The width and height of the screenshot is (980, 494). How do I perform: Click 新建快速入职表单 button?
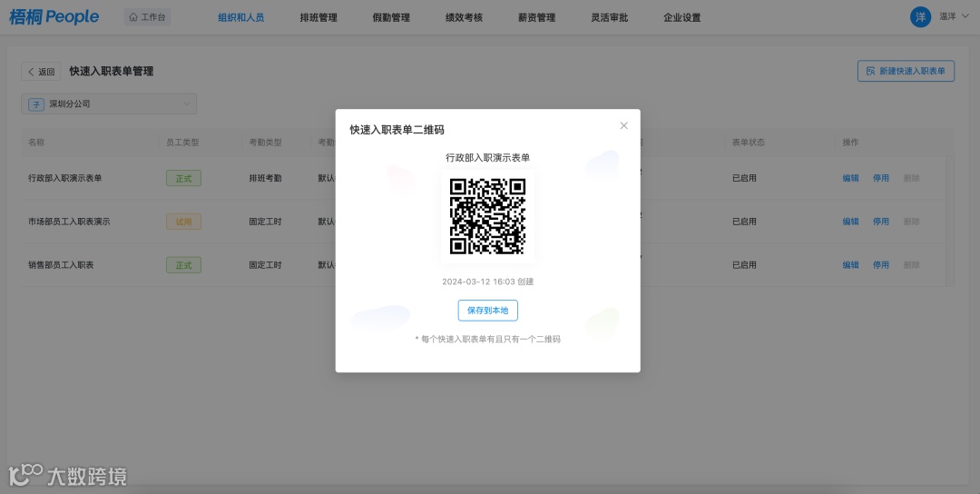click(x=906, y=72)
